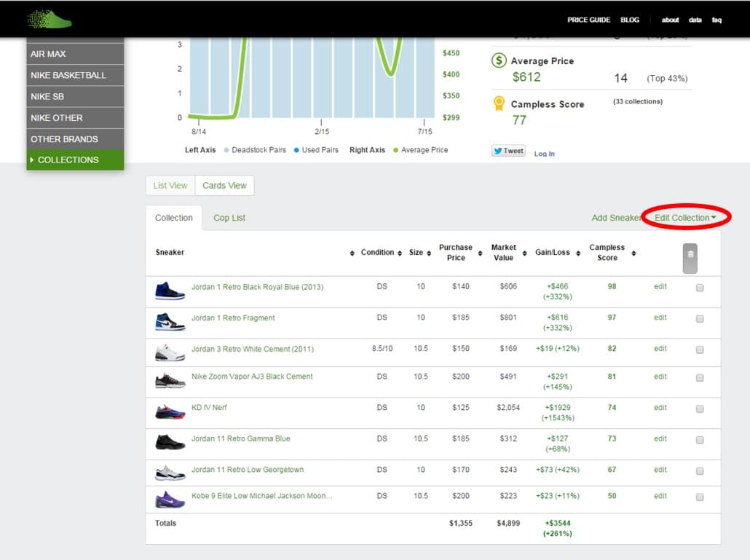Open the data header link
The image size is (750, 560).
695,20
